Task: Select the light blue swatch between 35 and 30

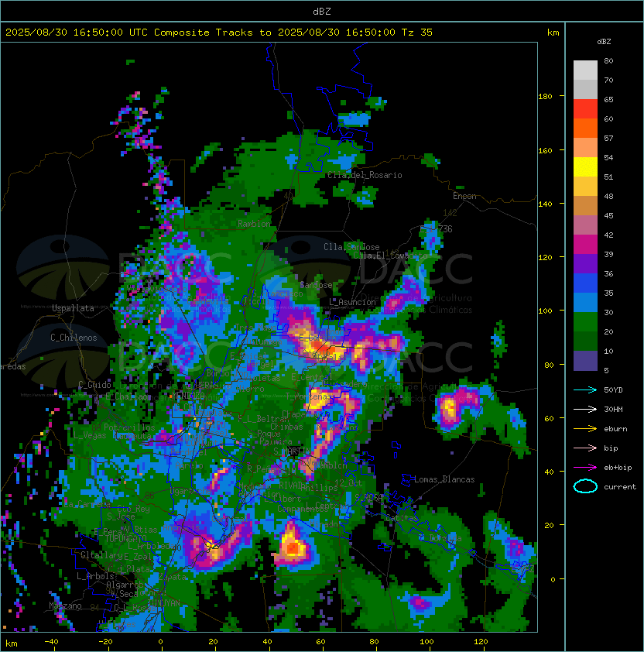Action: [585, 302]
